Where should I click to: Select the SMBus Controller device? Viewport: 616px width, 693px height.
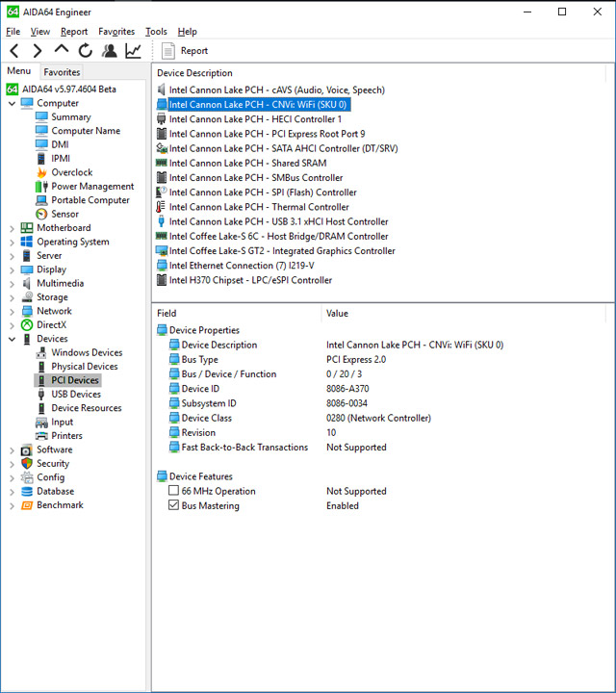(x=256, y=177)
